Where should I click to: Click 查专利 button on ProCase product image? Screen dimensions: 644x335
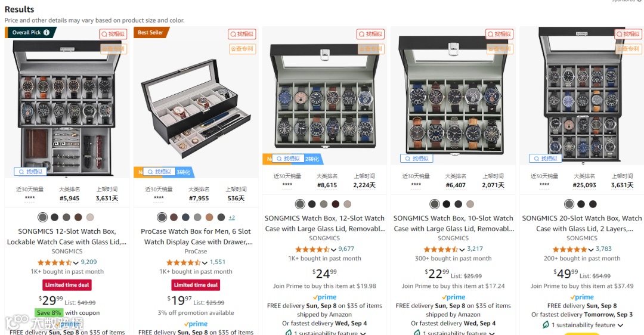(x=242, y=49)
